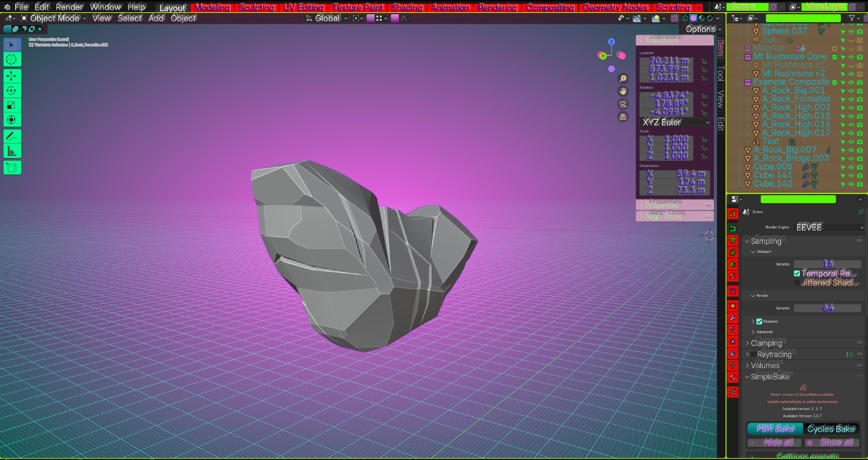Toggle camera view in viewport
This screenshot has width=868, height=460.
click(623, 104)
